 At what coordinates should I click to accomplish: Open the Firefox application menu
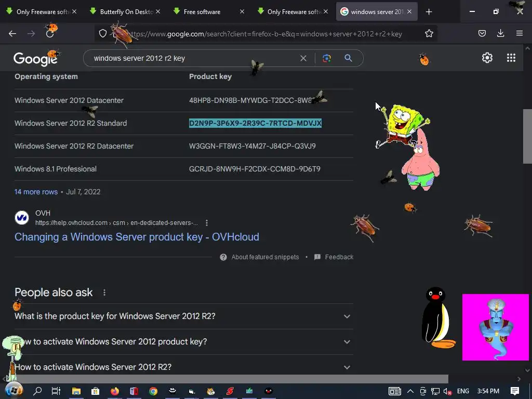[x=519, y=33]
